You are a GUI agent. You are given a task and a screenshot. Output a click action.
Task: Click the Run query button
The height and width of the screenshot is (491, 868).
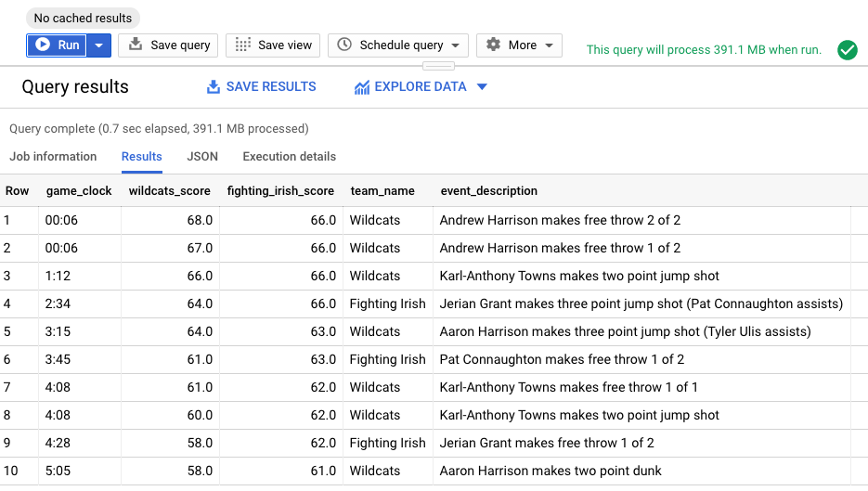pyautogui.click(x=57, y=45)
